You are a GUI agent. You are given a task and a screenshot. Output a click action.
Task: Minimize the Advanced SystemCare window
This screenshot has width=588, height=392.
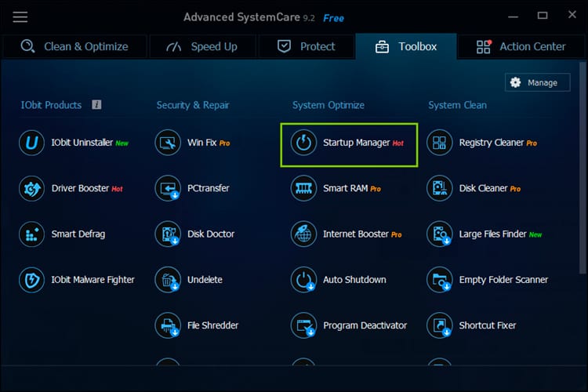tap(513, 16)
